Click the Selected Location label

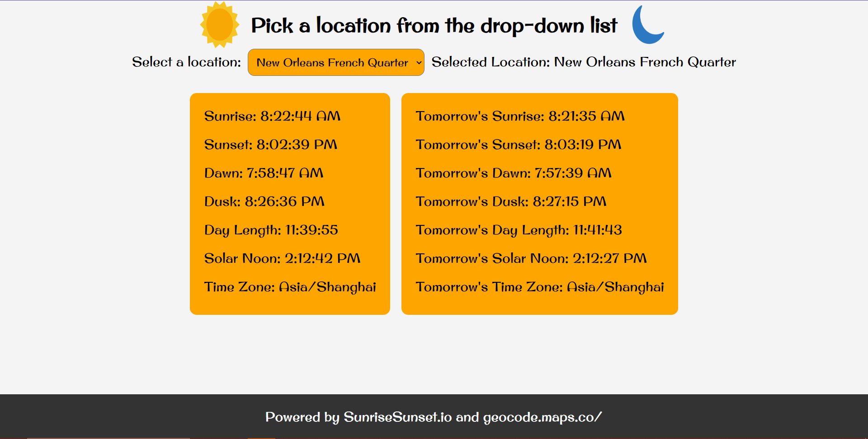click(584, 62)
